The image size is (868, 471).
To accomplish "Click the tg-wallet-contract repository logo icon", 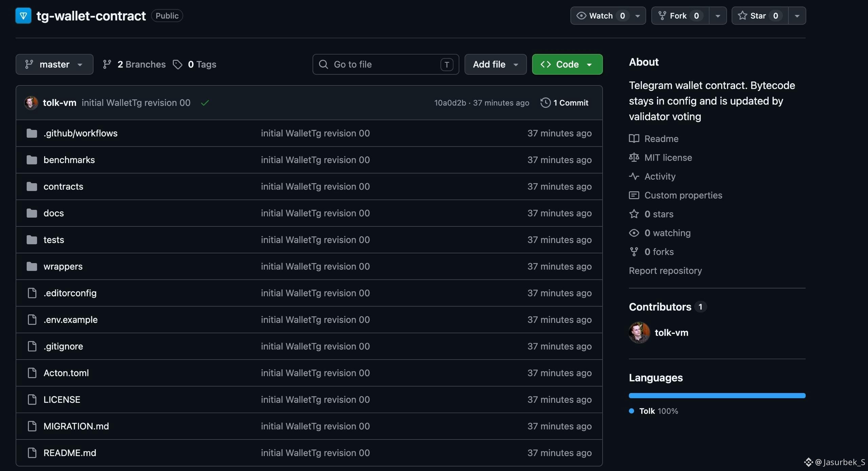I will pyautogui.click(x=23, y=16).
